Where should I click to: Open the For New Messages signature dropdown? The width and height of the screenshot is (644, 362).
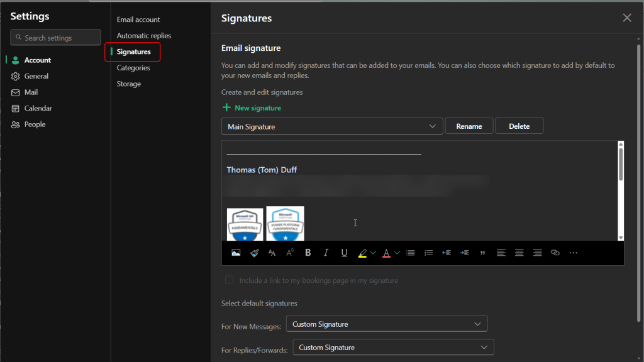click(386, 324)
